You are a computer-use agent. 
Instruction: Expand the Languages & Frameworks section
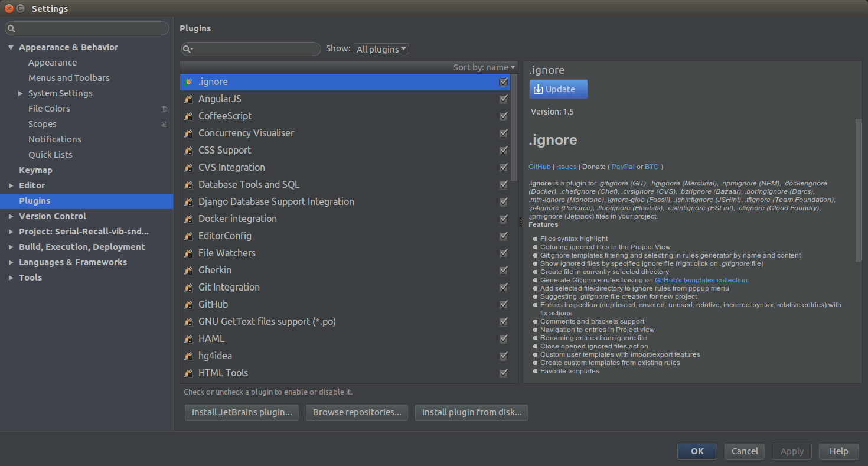pyautogui.click(x=11, y=262)
